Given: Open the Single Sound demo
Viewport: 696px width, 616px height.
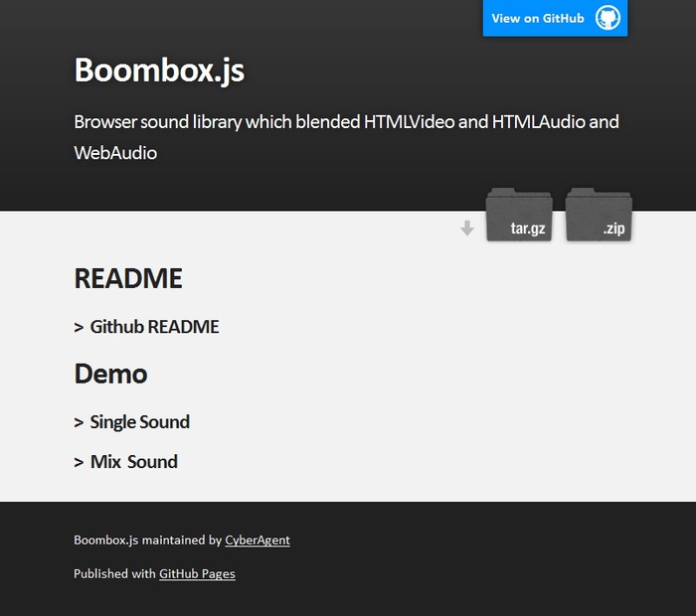Looking at the screenshot, I should (139, 422).
